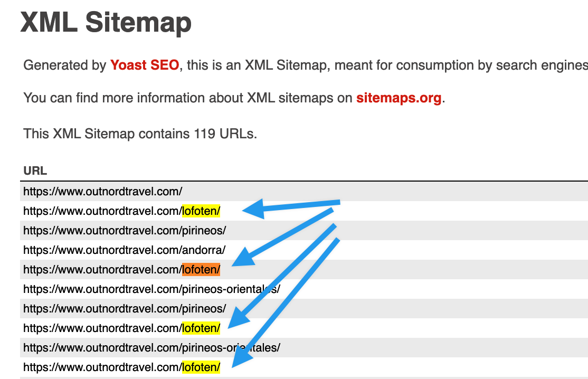The width and height of the screenshot is (588, 379).
Task: Open the Yoast SEO link
Action: point(145,65)
